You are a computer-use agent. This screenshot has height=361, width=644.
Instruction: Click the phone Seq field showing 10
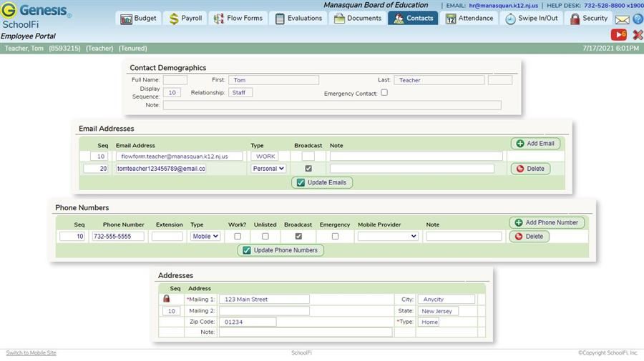(x=72, y=237)
